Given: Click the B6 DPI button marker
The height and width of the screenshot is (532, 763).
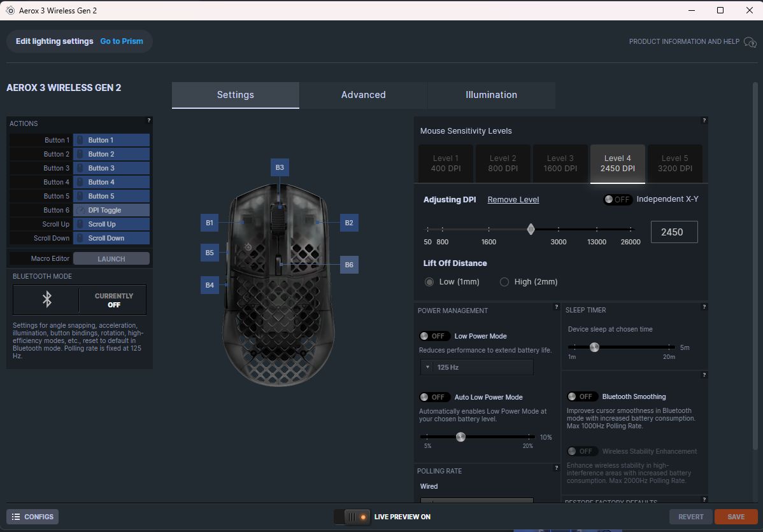Looking at the screenshot, I should click(x=349, y=265).
